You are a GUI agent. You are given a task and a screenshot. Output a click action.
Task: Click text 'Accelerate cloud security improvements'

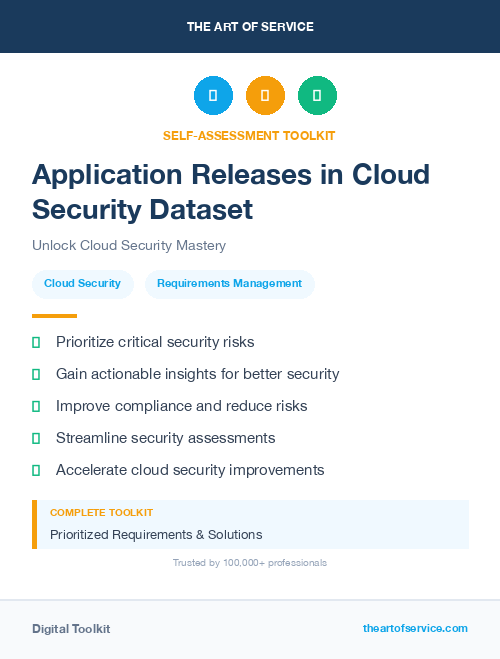190,470
